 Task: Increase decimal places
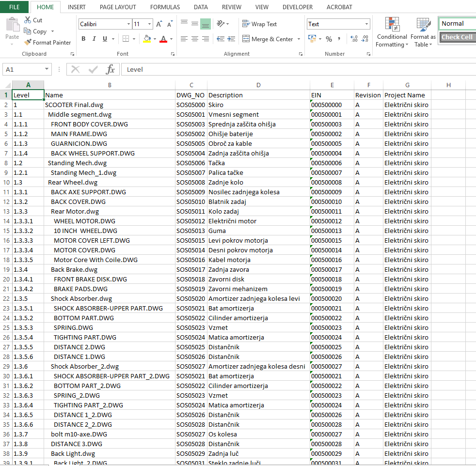(354, 39)
